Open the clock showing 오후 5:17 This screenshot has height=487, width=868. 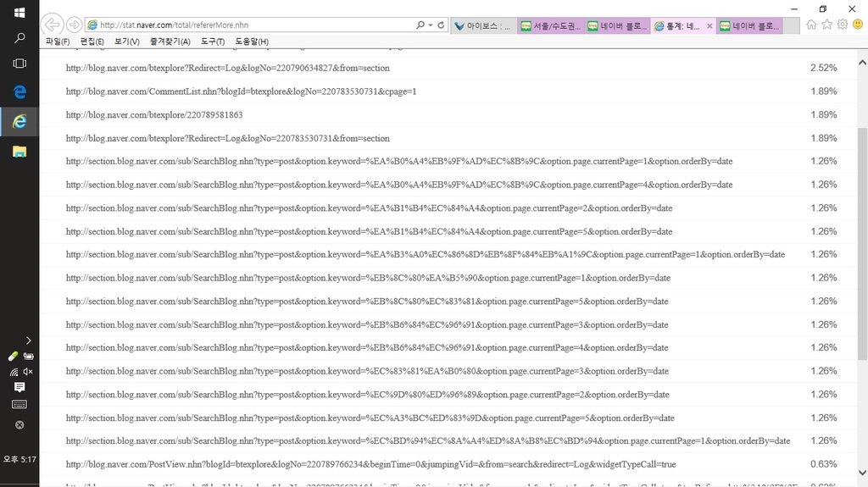[19, 459]
